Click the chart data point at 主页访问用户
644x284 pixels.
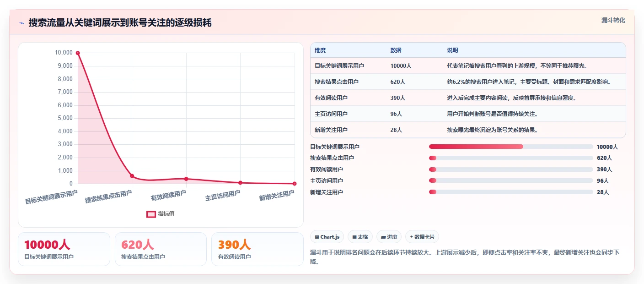coord(240,183)
